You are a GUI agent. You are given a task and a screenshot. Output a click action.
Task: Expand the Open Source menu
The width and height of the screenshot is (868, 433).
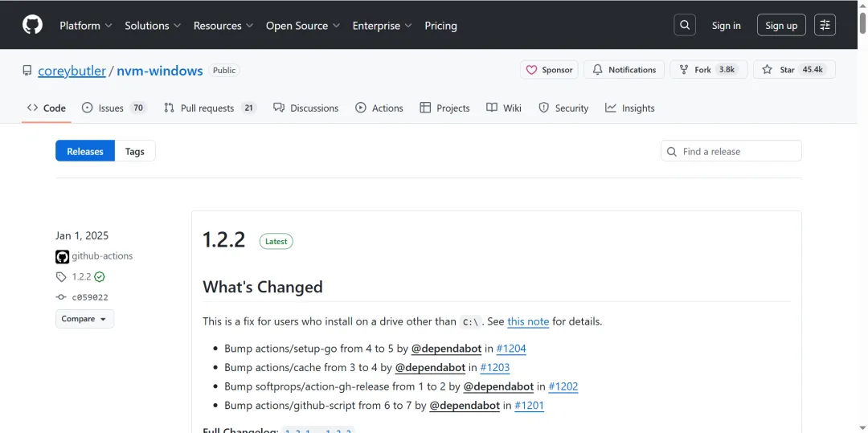(x=303, y=26)
